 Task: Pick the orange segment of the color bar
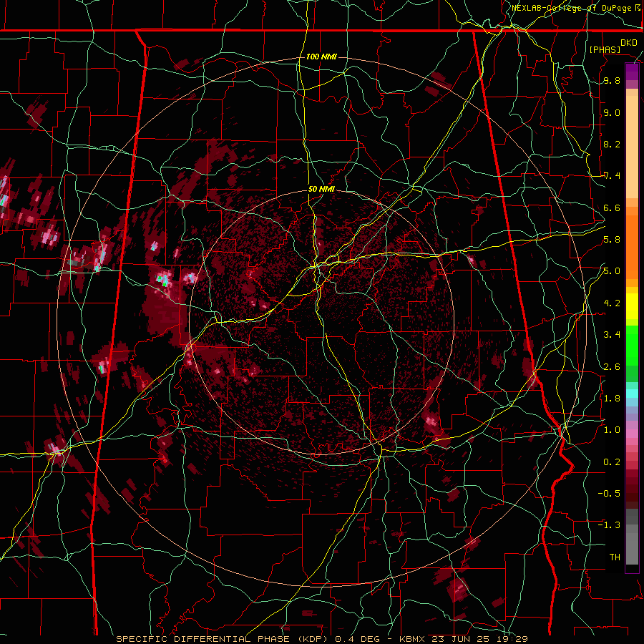[632, 246]
